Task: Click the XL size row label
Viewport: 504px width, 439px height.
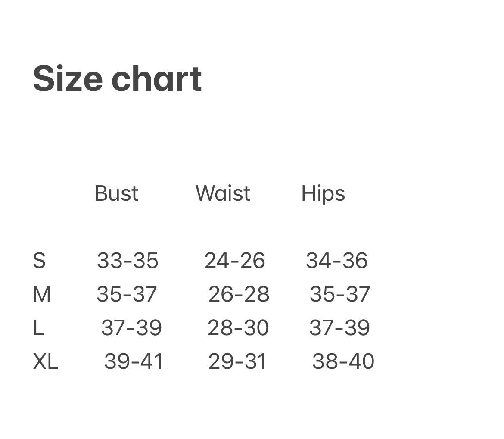Action: (45, 362)
